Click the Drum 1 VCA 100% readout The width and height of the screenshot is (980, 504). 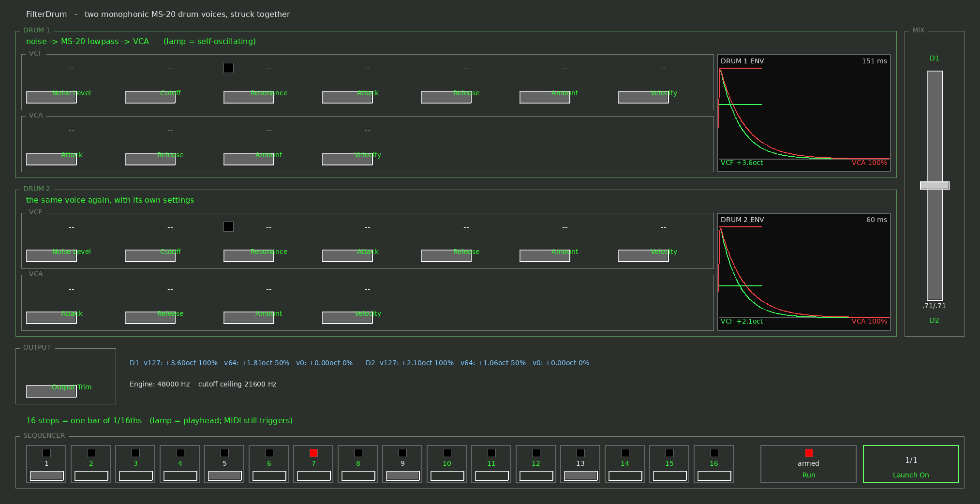pos(869,163)
